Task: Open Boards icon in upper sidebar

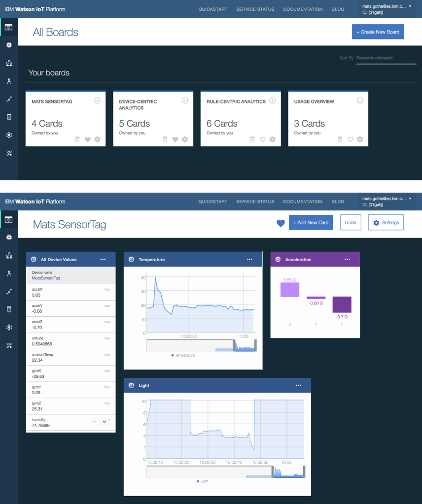Action: 9,27
